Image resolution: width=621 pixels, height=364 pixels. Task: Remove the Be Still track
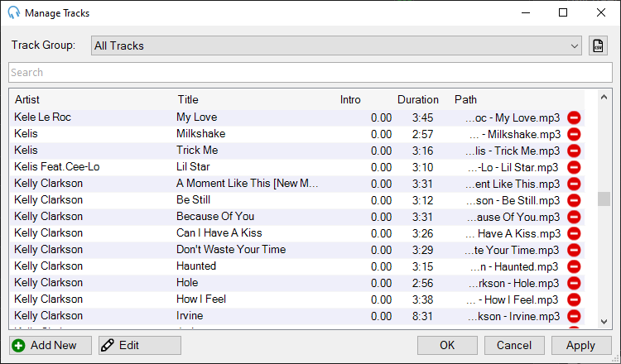[574, 200]
